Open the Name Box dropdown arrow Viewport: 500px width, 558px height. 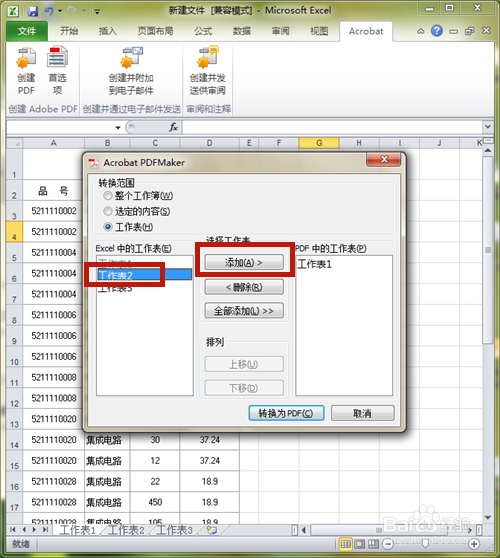coord(118,127)
